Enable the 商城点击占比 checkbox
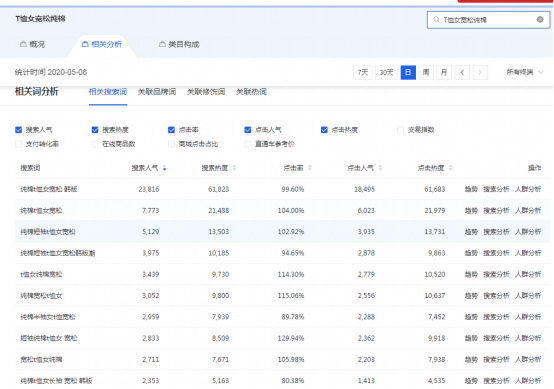Screen dimensions: 554x389 tap(171, 144)
